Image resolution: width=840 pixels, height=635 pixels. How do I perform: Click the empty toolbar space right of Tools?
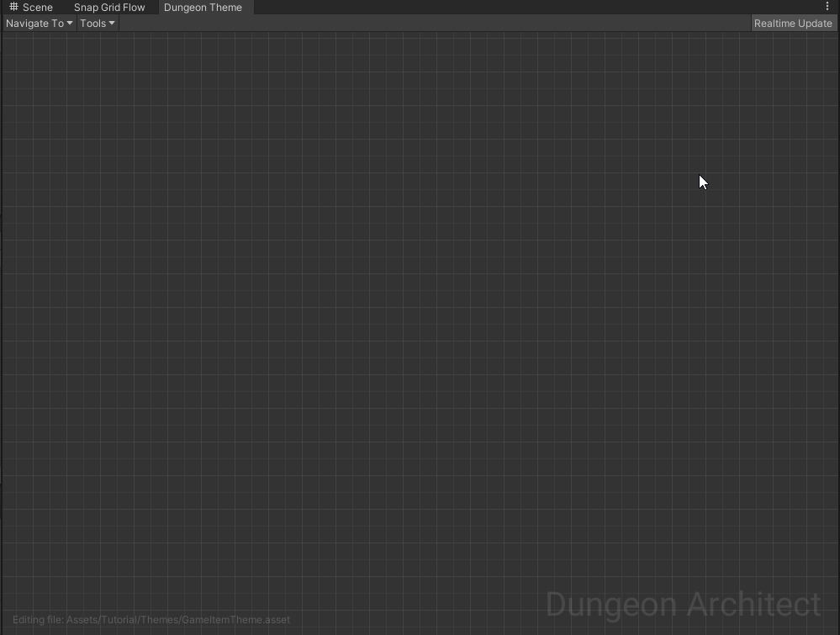click(434, 23)
